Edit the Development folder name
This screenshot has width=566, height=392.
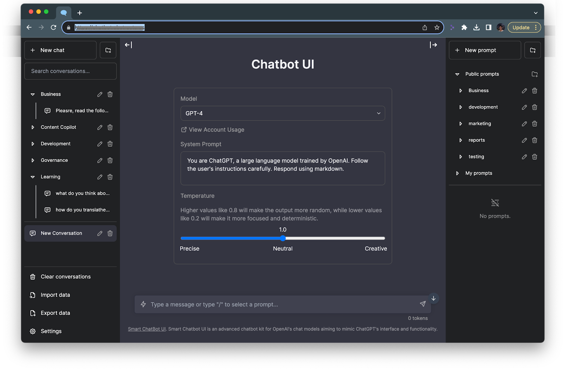(x=100, y=144)
